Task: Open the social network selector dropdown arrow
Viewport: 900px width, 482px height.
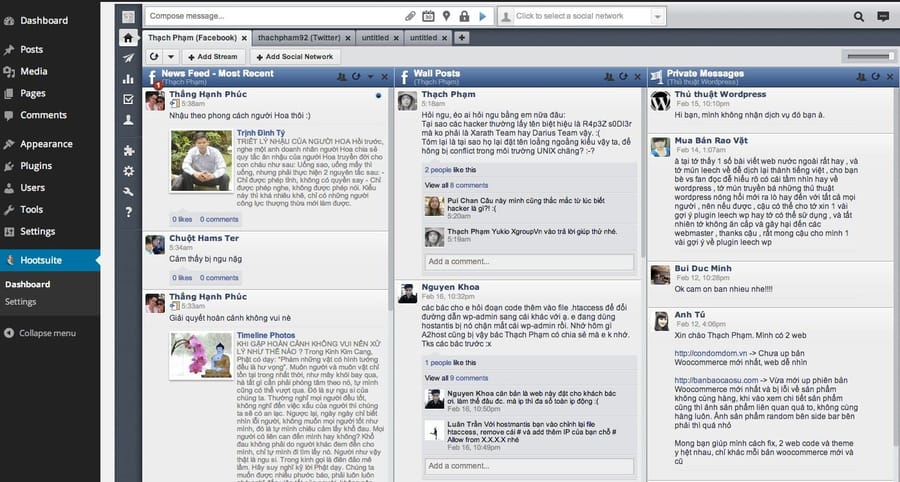Action: (x=658, y=16)
